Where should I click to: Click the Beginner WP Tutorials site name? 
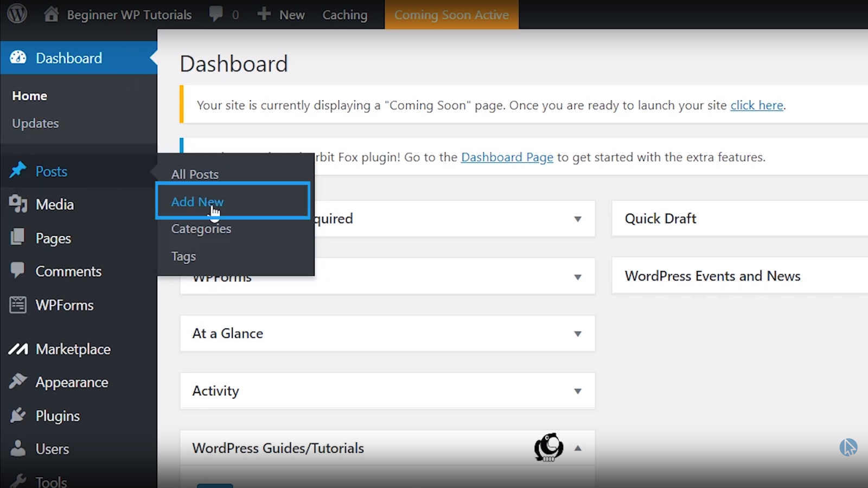click(x=129, y=15)
